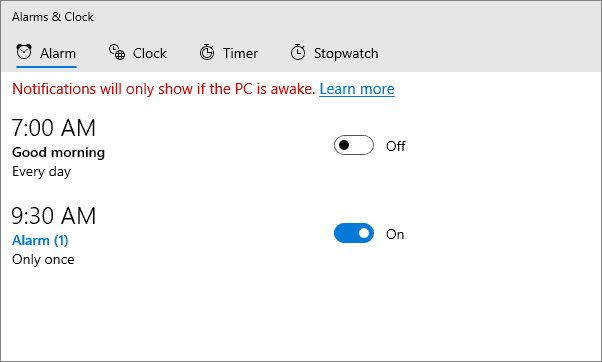Open the Learn more link

tap(357, 89)
